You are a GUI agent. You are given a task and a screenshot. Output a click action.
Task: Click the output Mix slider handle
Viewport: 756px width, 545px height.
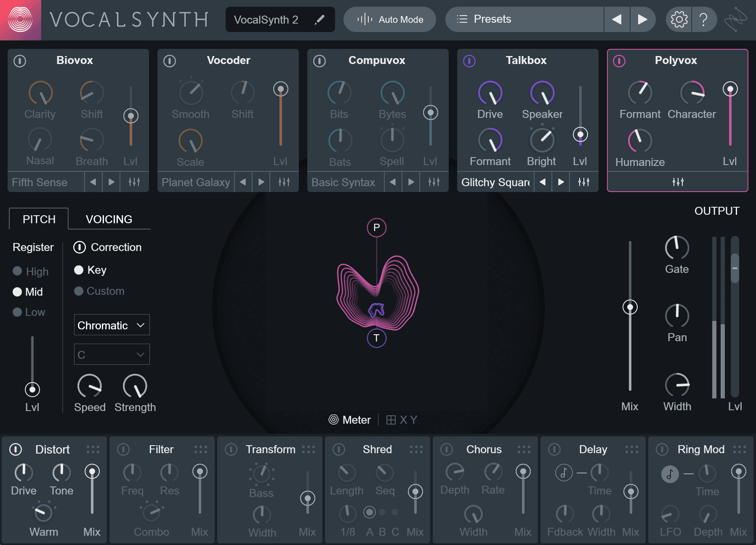(630, 307)
